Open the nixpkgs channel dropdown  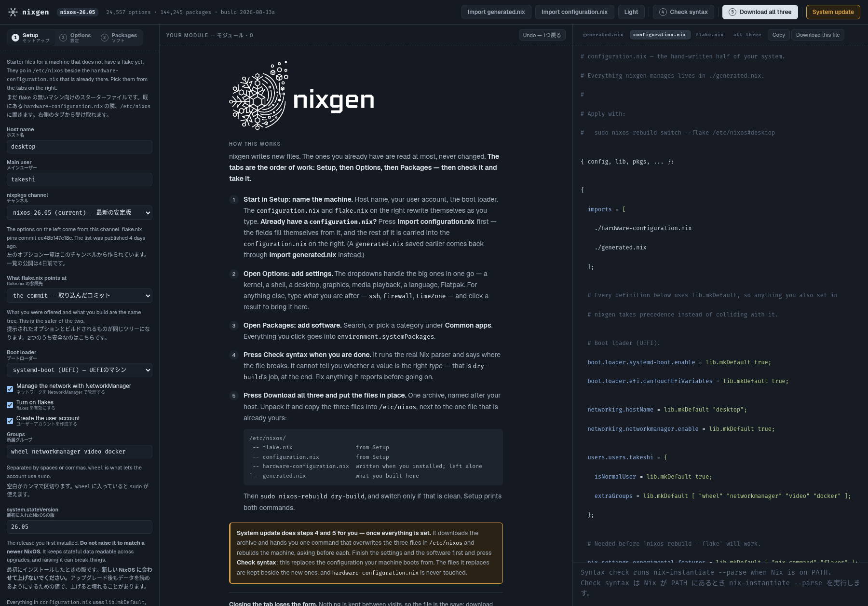click(x=80, y=213)
